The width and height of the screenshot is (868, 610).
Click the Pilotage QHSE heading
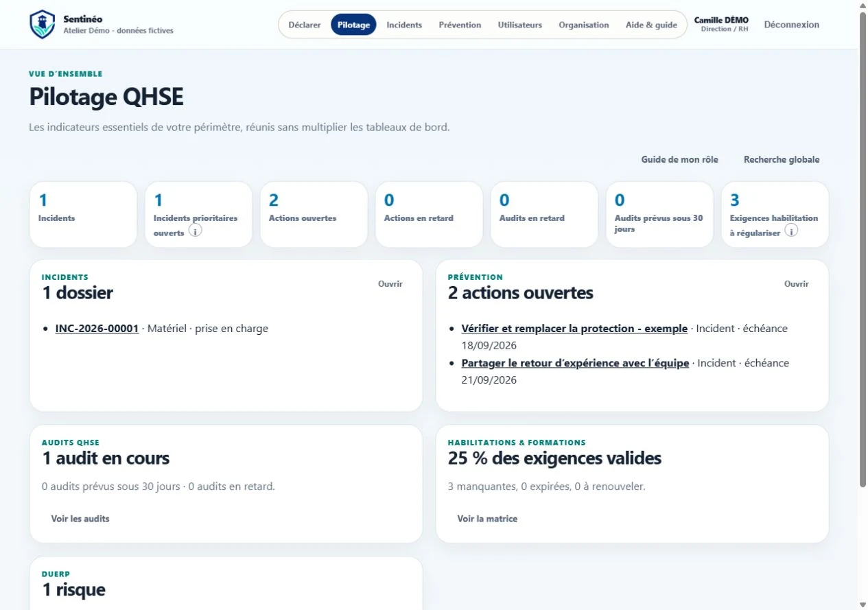click(106, 97)
